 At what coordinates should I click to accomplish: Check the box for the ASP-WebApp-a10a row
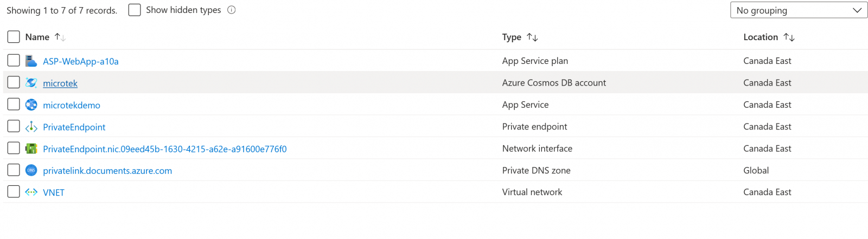pyautogui.click(x=14, y=61)
